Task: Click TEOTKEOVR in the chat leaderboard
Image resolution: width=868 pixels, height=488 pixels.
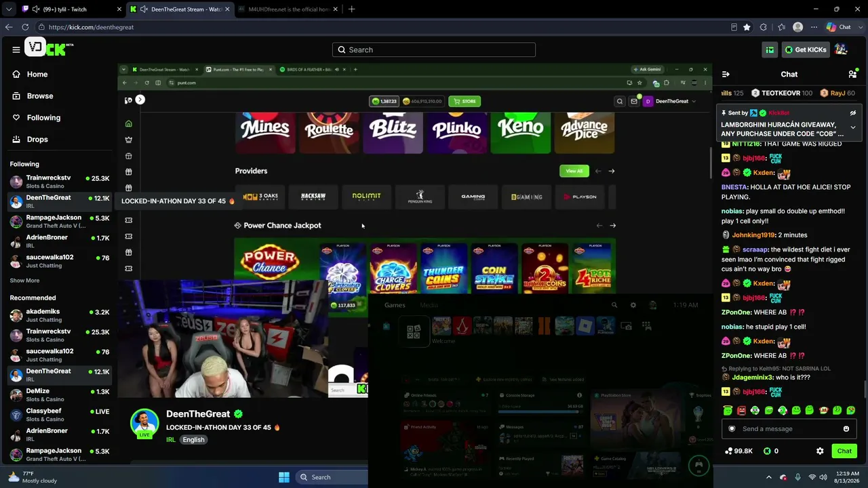Action: 781,93
